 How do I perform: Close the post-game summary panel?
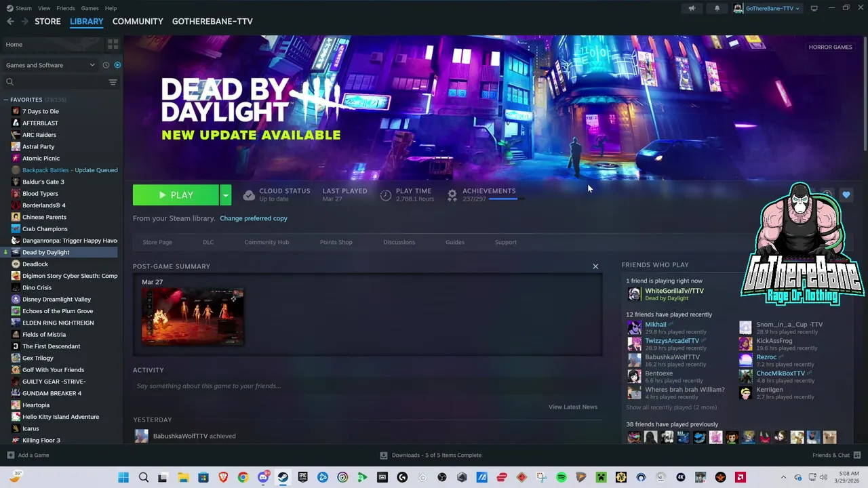pos(595,266)
